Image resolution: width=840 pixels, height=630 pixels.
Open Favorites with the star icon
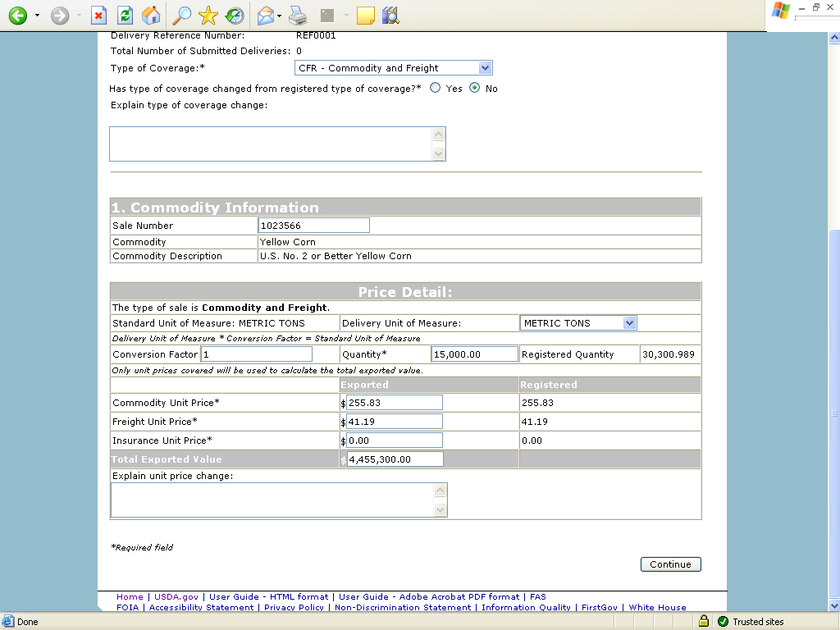tap(208, 15)
